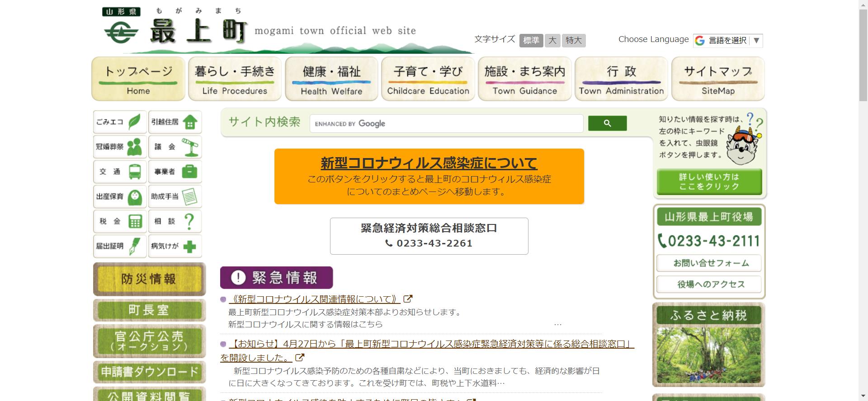Open the 議会 microphone icon button

pos(175,147)
